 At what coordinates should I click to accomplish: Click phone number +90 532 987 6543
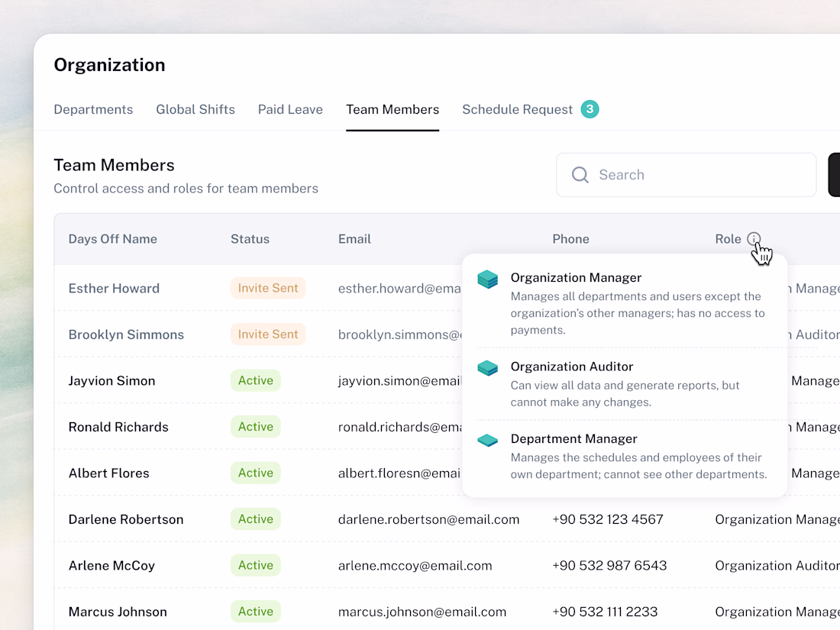pos(609,566)
